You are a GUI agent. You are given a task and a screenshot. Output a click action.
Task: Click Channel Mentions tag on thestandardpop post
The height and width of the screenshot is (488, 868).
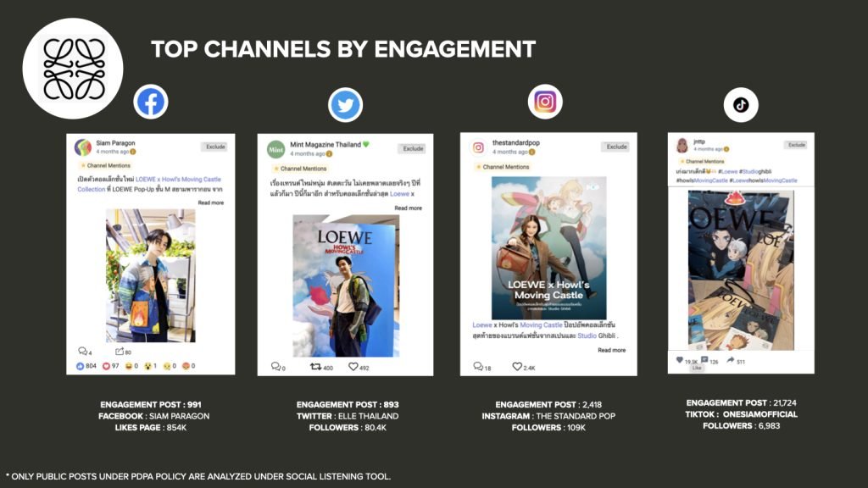click(x=503, y=167)
